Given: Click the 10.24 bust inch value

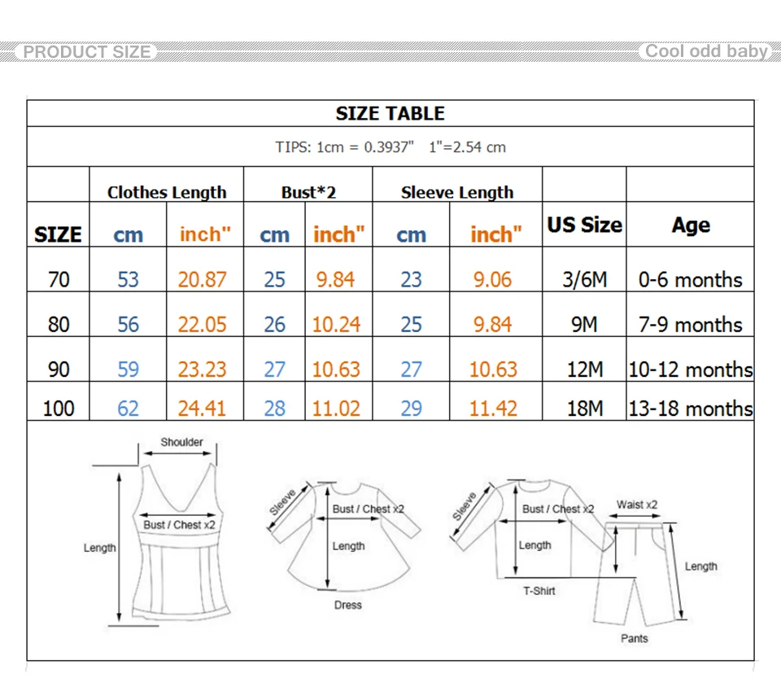Looking at the screenshot, I should pyautogui.click(x=336, y=324).
